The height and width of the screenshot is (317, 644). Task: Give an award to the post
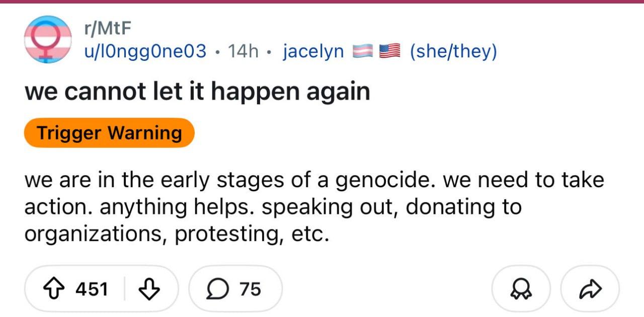(x=521, y=289)
